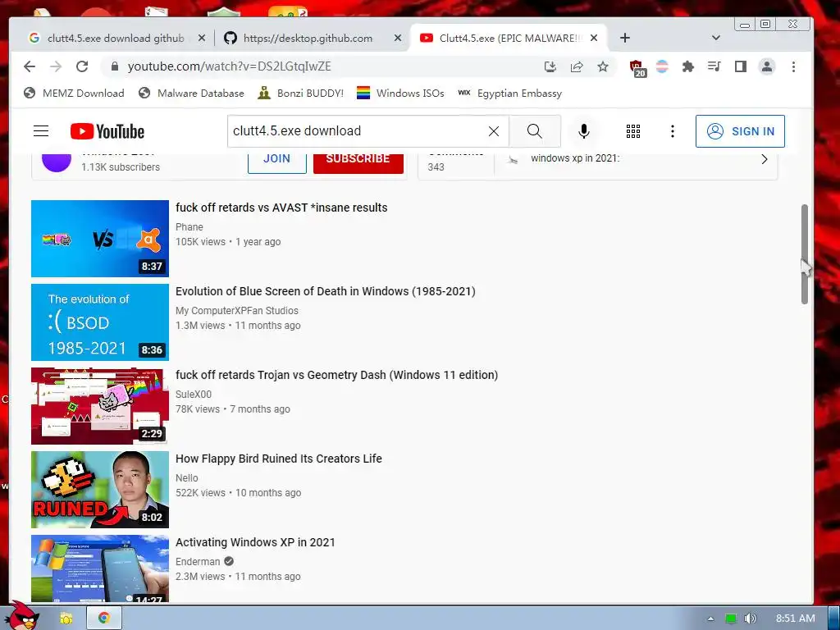Clear the YouTube search box text
This screenshot has width=840, height=630.
pos(493,131)
